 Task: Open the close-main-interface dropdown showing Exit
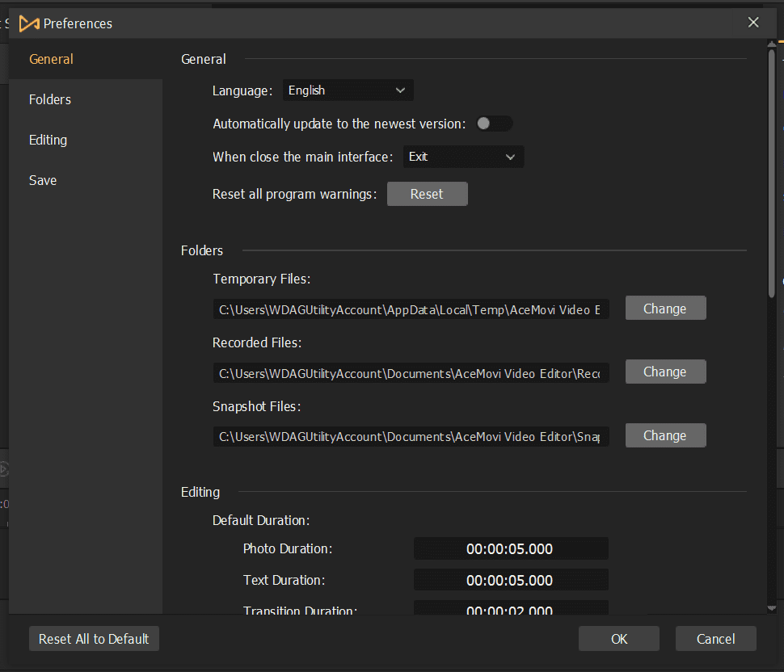(x=463, y=157)
